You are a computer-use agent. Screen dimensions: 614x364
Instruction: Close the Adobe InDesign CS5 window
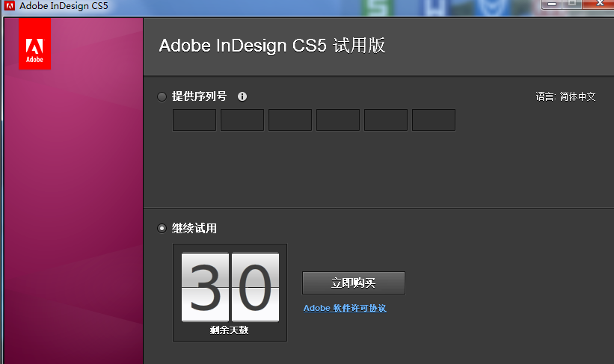click(x=600, y=4)
